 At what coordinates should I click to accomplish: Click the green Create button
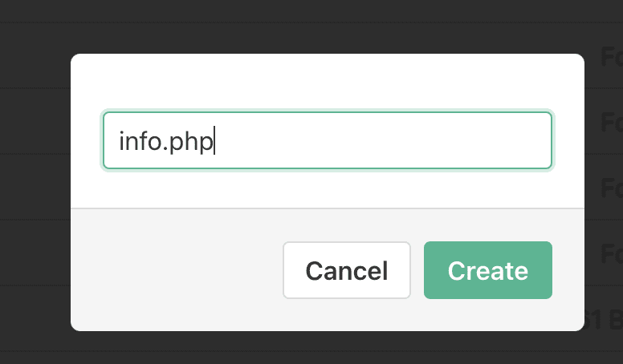487,270
